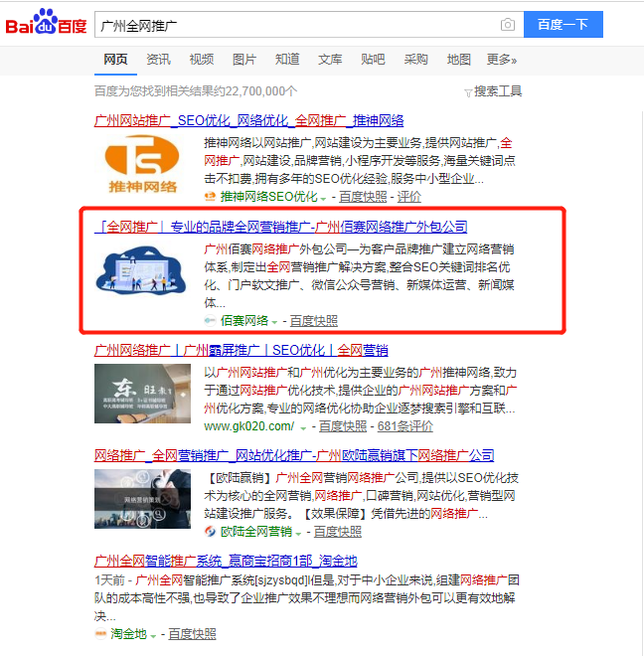
Task: Click the 网络营销策划 businessman thumbnail
Action: (x=142, y=499)
